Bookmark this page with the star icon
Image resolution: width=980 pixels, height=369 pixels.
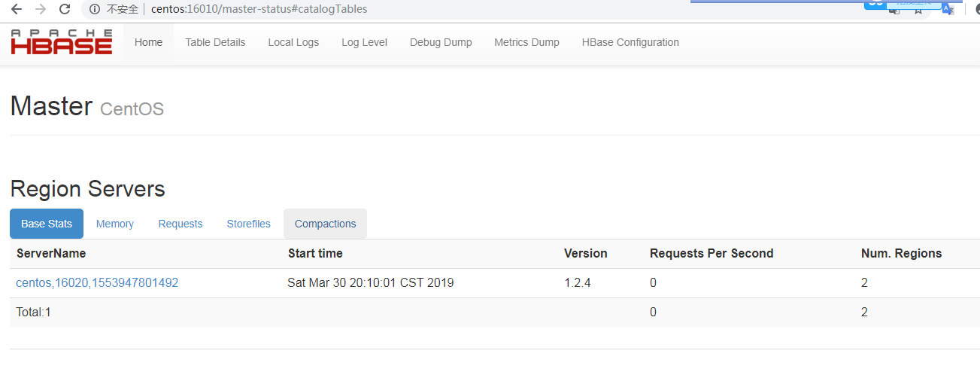918,10
